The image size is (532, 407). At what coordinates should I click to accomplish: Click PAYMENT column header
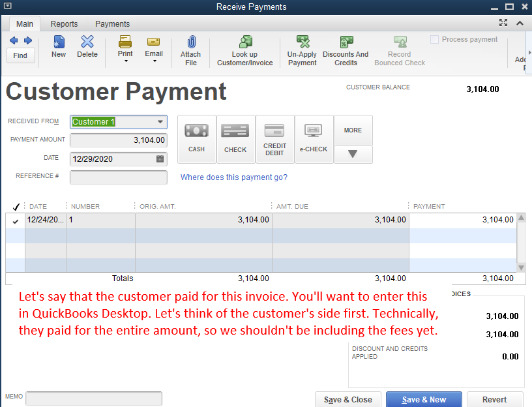[x=429, y=206]
